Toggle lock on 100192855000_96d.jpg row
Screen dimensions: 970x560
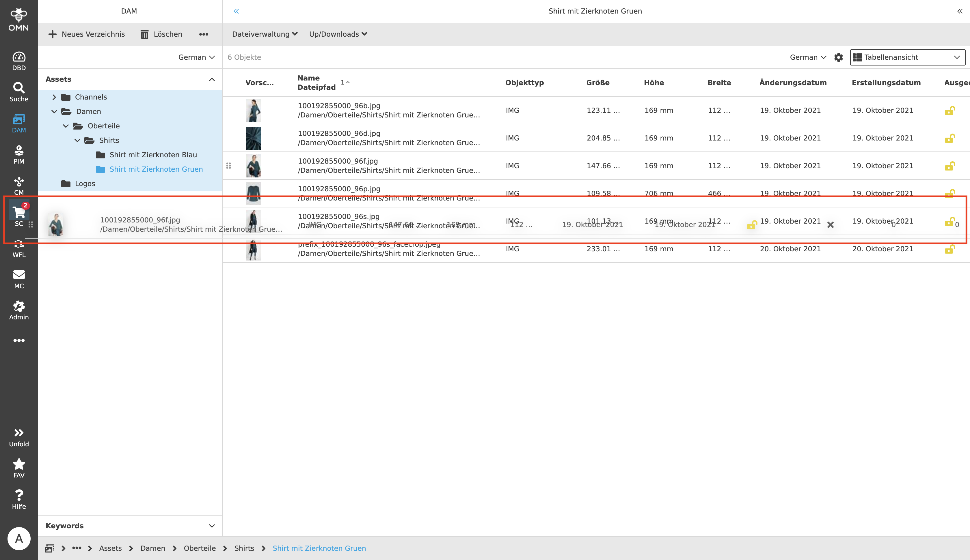[x=949, y=138]
